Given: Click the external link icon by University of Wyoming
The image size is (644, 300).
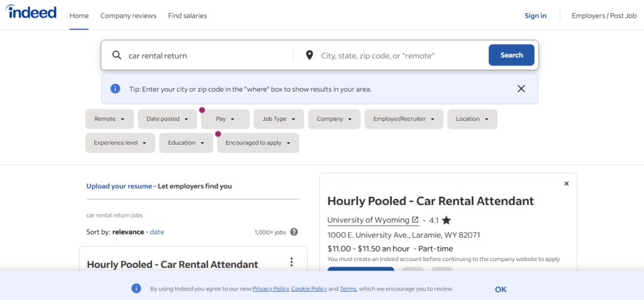Looking at the screenshot, I should coord(415,220).
